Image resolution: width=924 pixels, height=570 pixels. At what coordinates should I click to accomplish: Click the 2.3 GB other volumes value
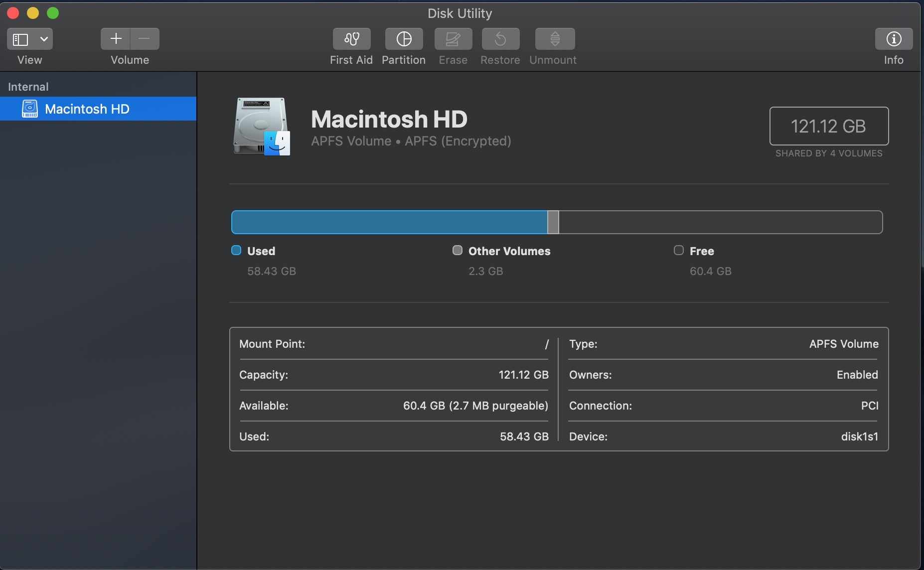486,271
